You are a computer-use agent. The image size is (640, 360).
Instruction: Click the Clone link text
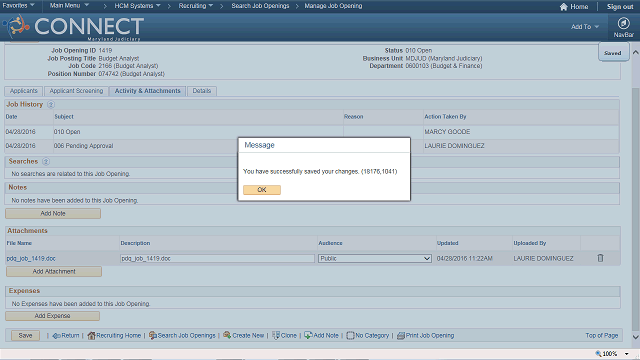289,336
